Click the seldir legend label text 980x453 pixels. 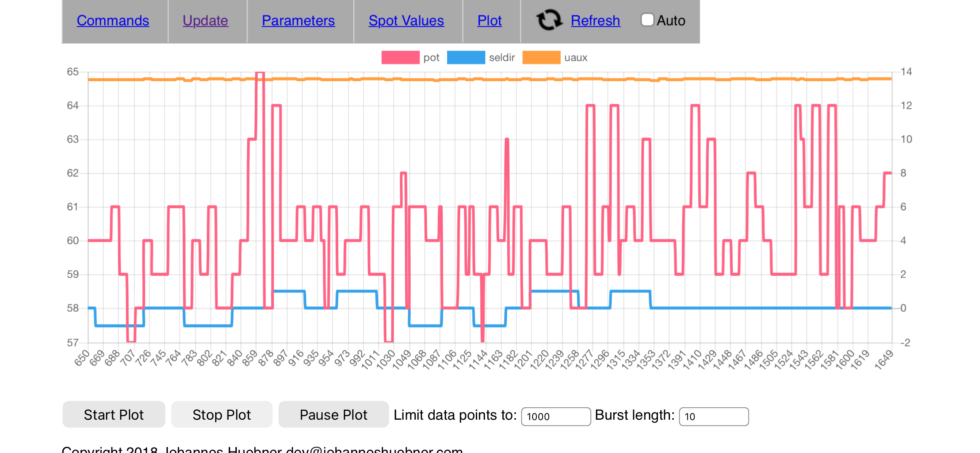tap(502, 58)
